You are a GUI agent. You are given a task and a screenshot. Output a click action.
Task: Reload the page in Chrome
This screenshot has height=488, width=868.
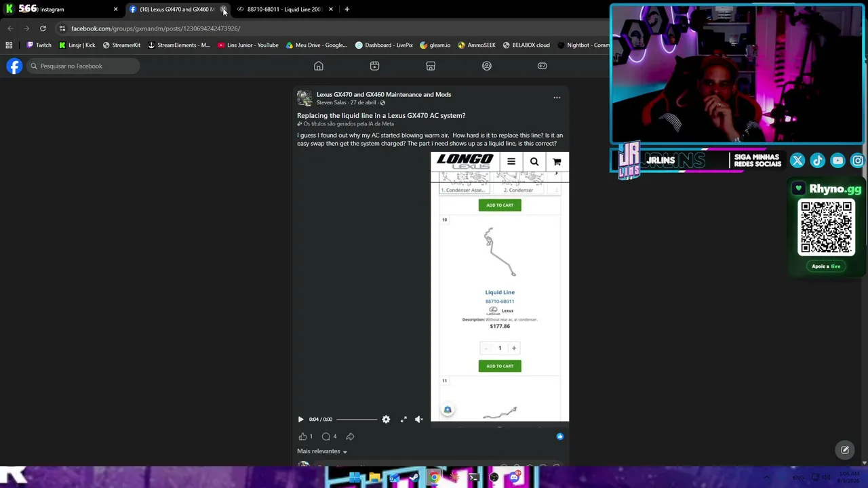click(x=43, y=28)
